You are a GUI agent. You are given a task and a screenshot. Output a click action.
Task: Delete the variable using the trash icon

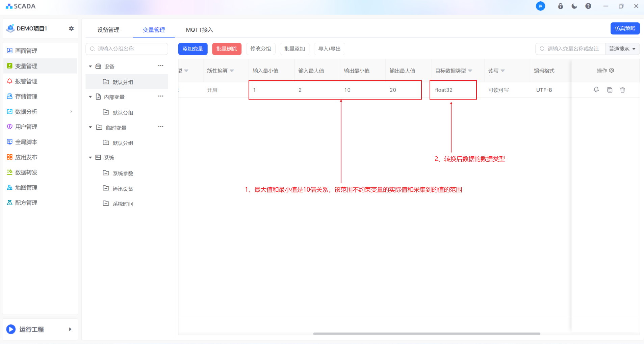point(622,90)
